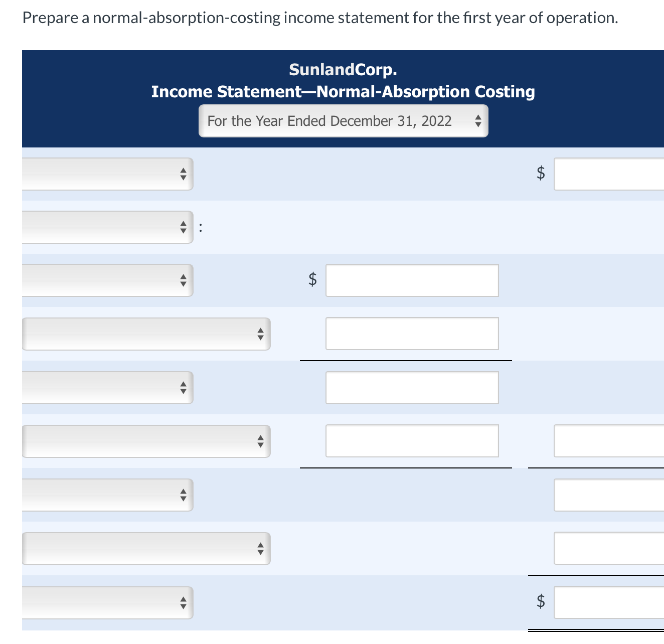Click the seventh row right-column amount field
This screenshot has width=664, height=644.
pos(609,495)
